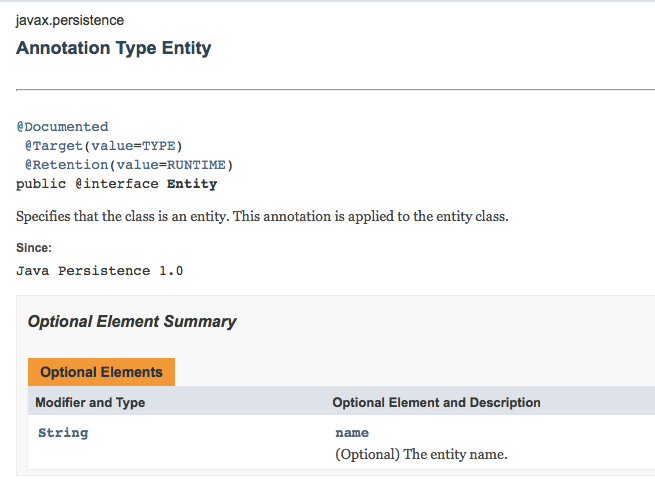Select the Optional Elements tab
This screenshot has width=655, height=482.
click(x=101, y=372)
